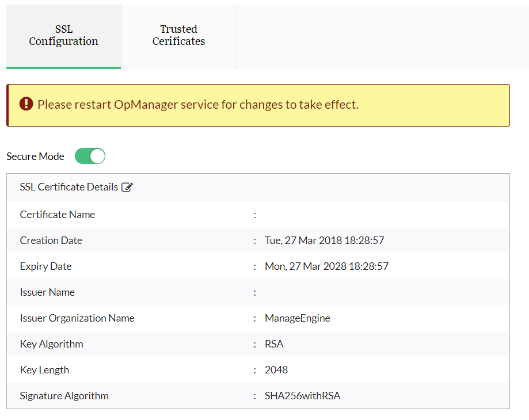Click the warning exclamation icon in the banner
The width and height of the screenshot is (529, 420).
25,104
